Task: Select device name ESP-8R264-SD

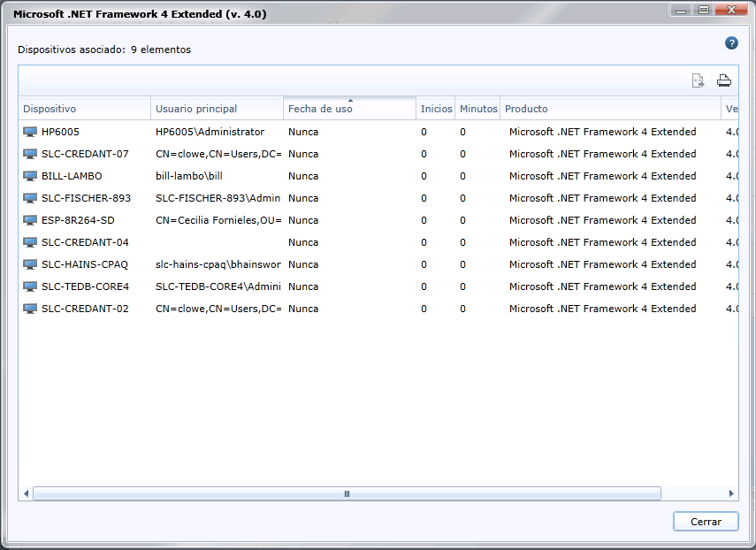Action: click(x=78, y=220)
